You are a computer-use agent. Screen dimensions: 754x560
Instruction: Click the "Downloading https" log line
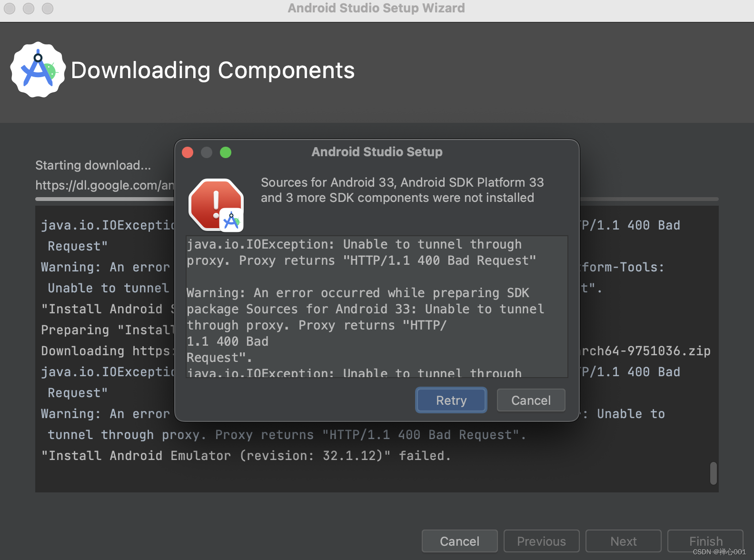tap(108, 351)
